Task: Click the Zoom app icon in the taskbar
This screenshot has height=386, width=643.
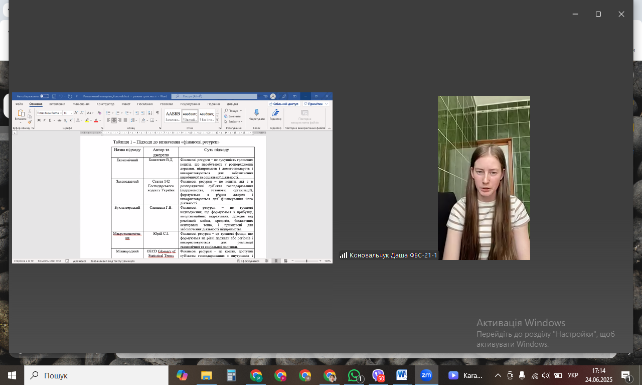Action: tap(426, 375)
